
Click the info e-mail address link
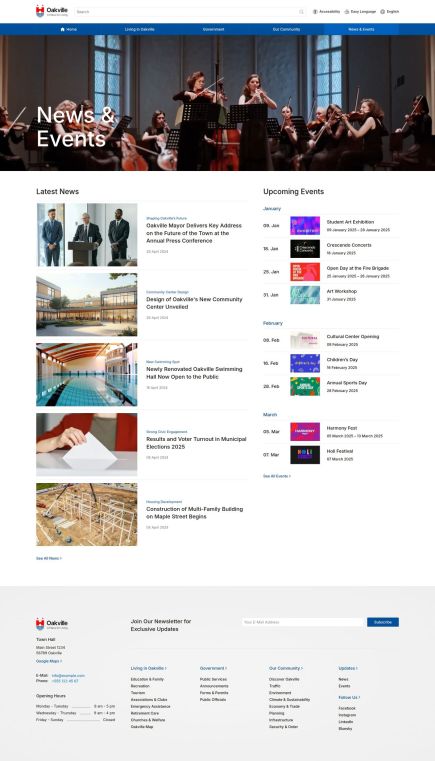click(x=68, y=676)
